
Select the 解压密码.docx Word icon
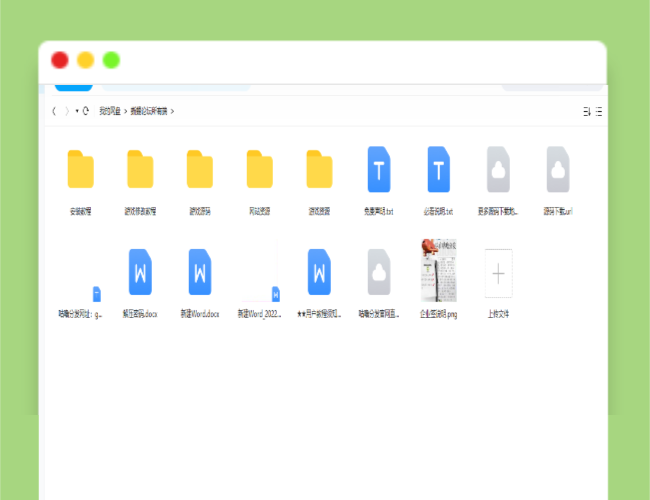(x=140, y=272)
